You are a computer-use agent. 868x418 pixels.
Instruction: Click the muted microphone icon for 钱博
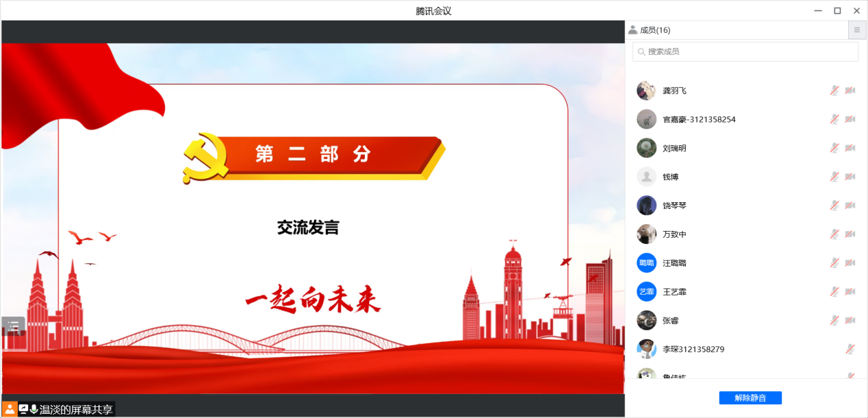pos(834,177)
